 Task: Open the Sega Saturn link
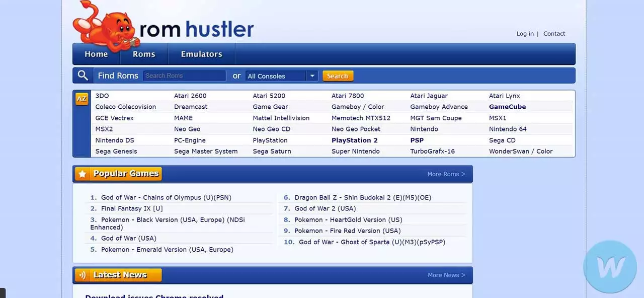(272, 151)
